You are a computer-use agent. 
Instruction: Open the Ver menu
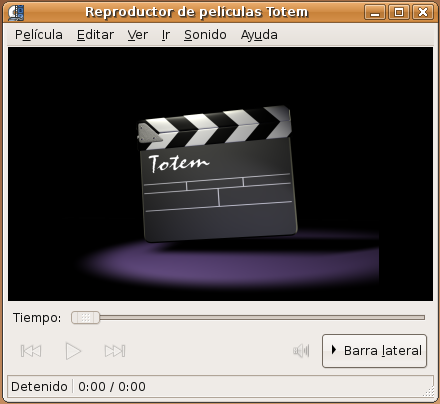[137, 35]
